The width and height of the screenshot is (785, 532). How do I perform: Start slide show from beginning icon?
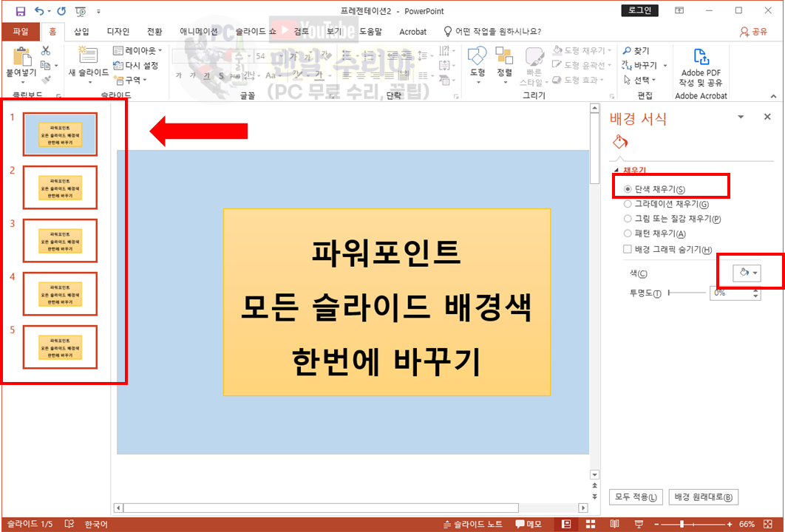point(80,11)
